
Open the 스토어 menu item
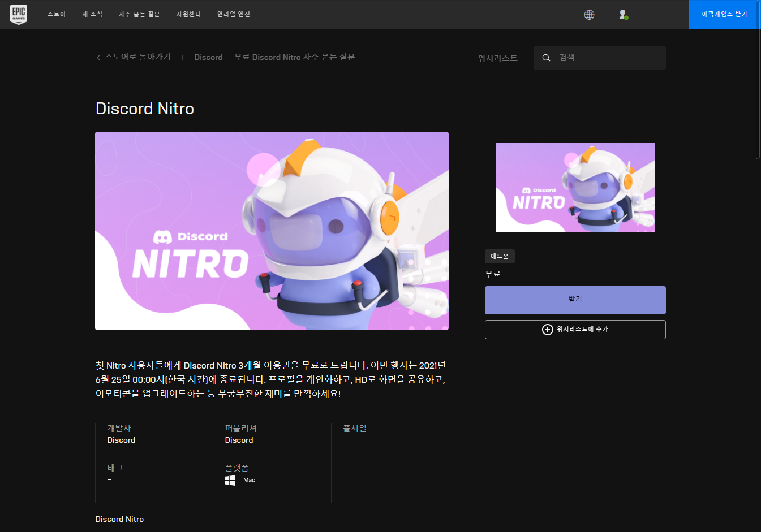pos(57,14)
